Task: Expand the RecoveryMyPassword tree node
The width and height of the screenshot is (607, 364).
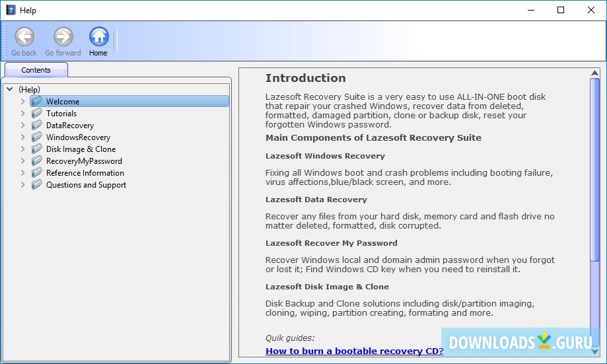Action: [23, 161]
